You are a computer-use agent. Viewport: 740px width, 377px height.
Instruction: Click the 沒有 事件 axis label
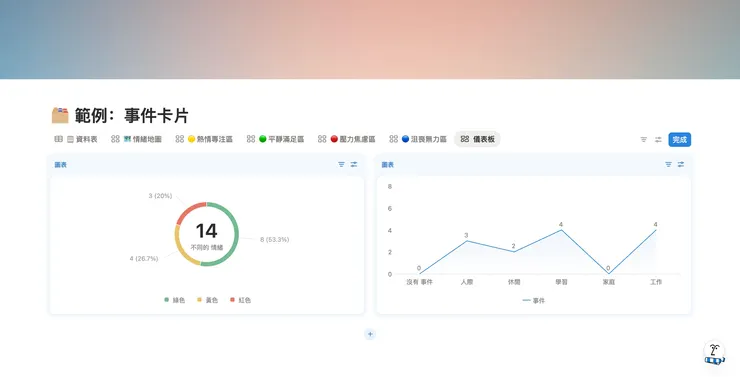(420, 282)
